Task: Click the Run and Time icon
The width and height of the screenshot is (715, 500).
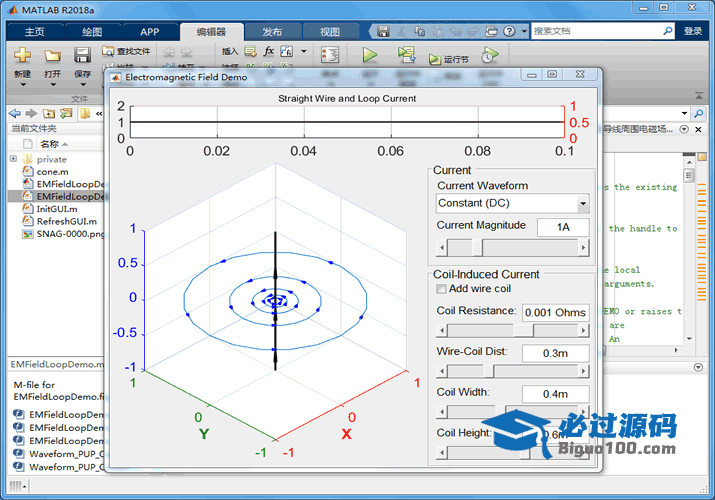Action: (x=490, y=55)
